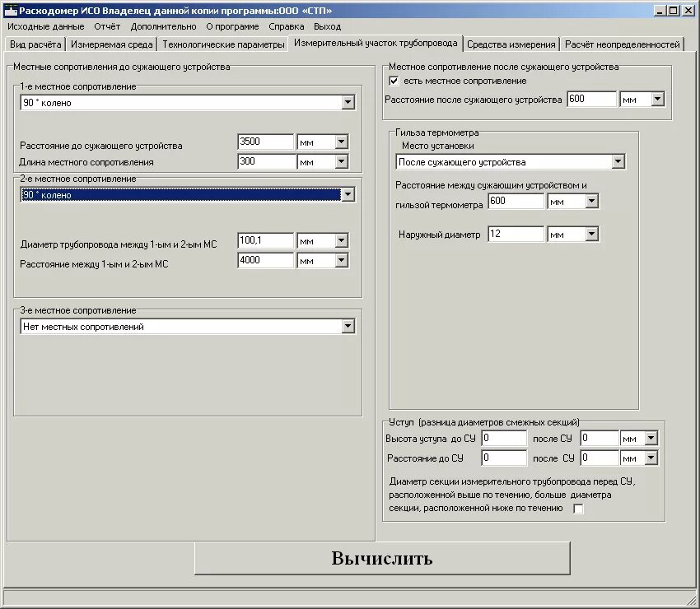Open units dropdown for уступ Расстояние до СУ
The image size is (700, 609).
[x=651, y=458]
